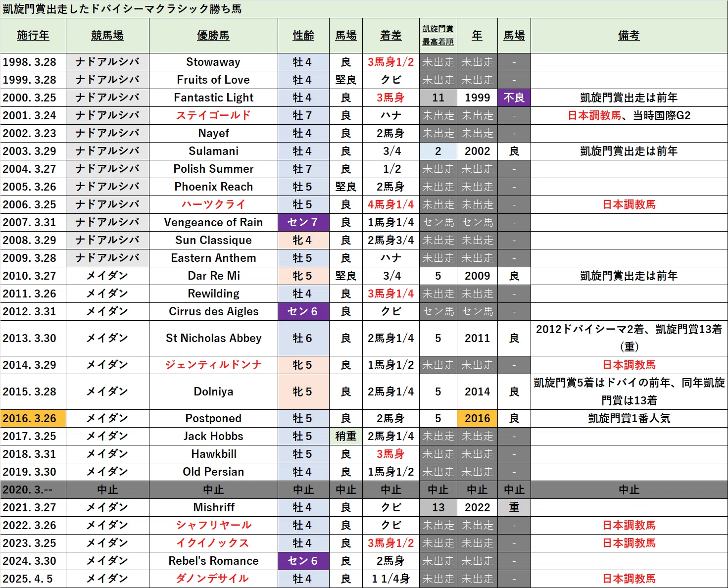This screenshot has height=588, width=728.
Task: Click the 凱旋門賞最高着順 column header
Action: [438, 36]
